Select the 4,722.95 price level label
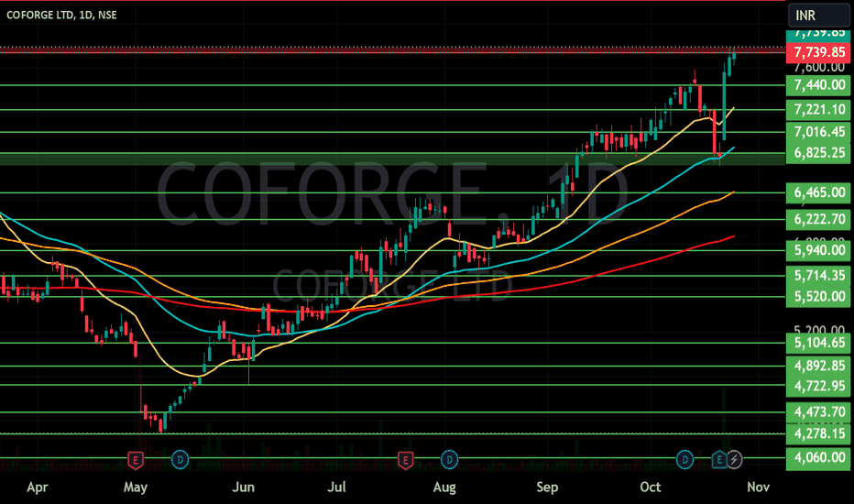The image size is (854, 504). (x=818, y=387)
